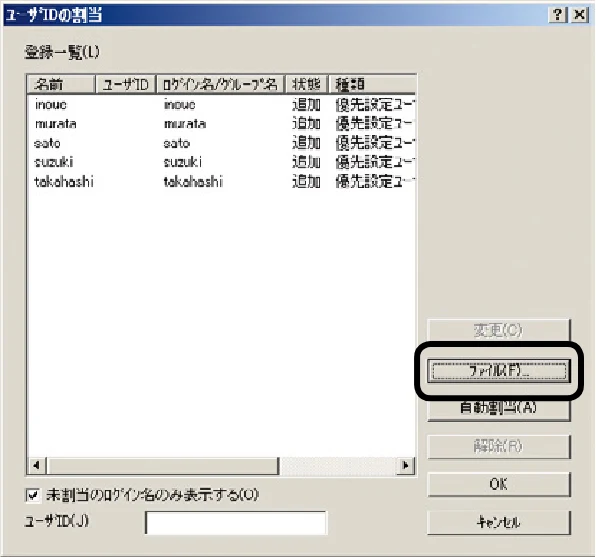Click the 解除(R) button
The height and width of the screenshot is (557, 596).
499,446
